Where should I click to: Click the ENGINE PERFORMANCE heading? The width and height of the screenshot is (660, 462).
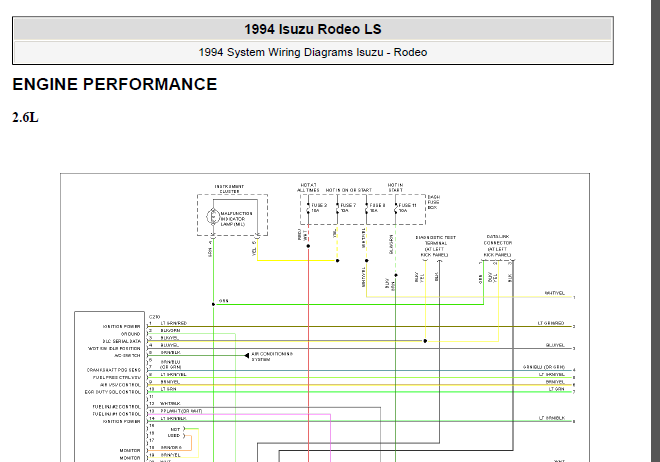point(114,84)
